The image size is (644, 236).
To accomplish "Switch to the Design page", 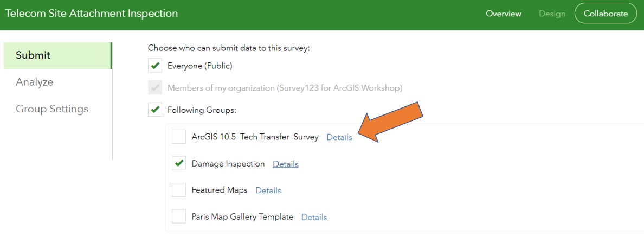I will [552, 14].
